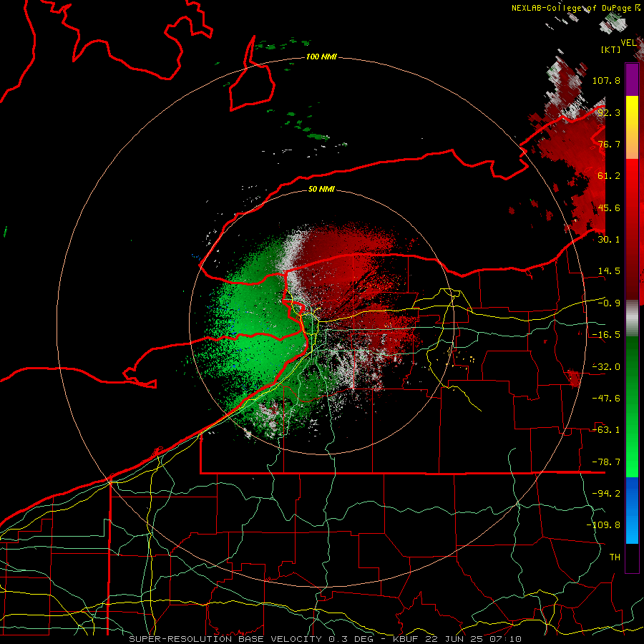644x644 pixels.
Task: Select the 30.1 scale value
Action: pos(609,240)
